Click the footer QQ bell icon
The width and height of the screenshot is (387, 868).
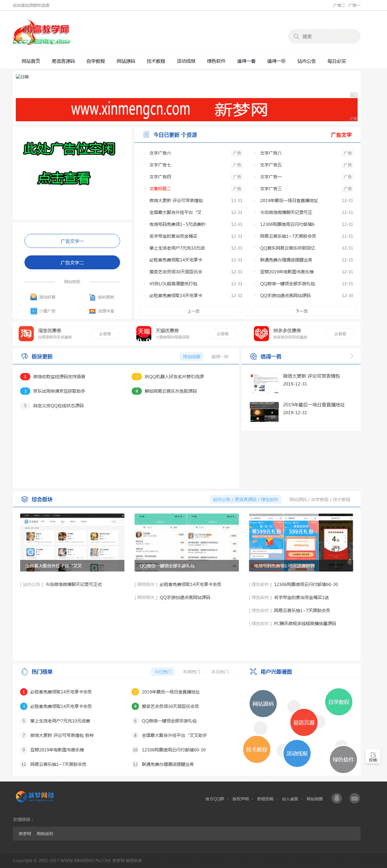[337, 798]
